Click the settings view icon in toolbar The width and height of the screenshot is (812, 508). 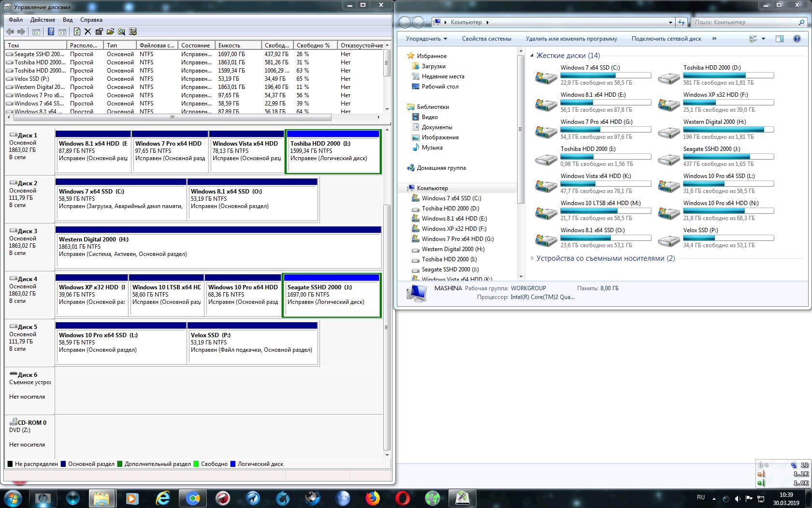tap(133, 32)
